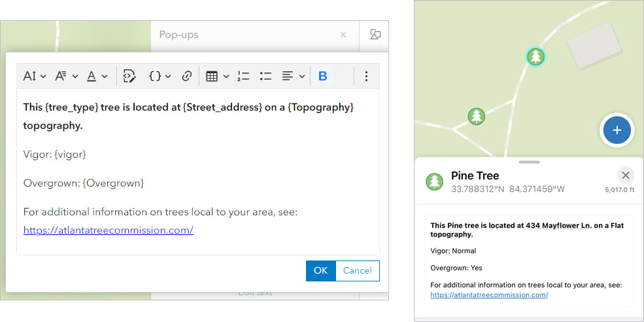Expand the field insert dropdown arrow
This screenshot has width=644, height=322.
168,77
